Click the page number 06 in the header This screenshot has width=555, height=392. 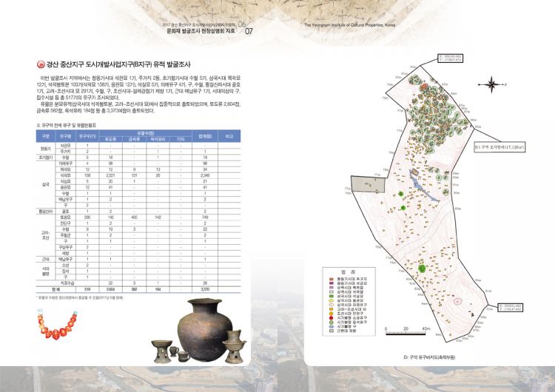[x=241, y=24]
